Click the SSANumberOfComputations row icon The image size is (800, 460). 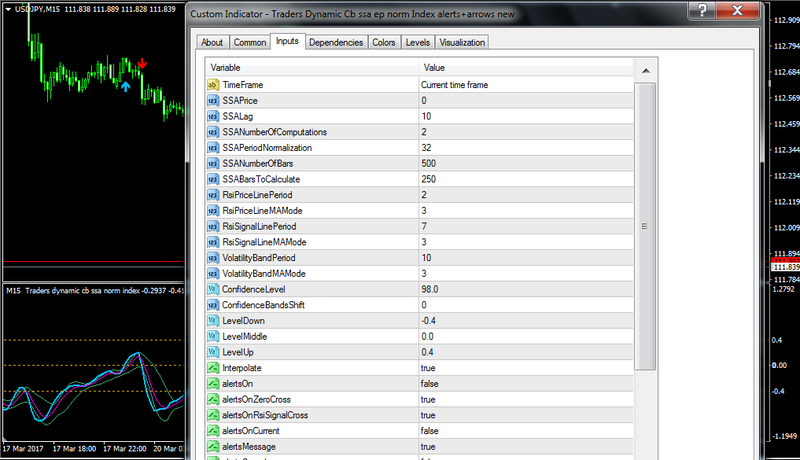213,132
